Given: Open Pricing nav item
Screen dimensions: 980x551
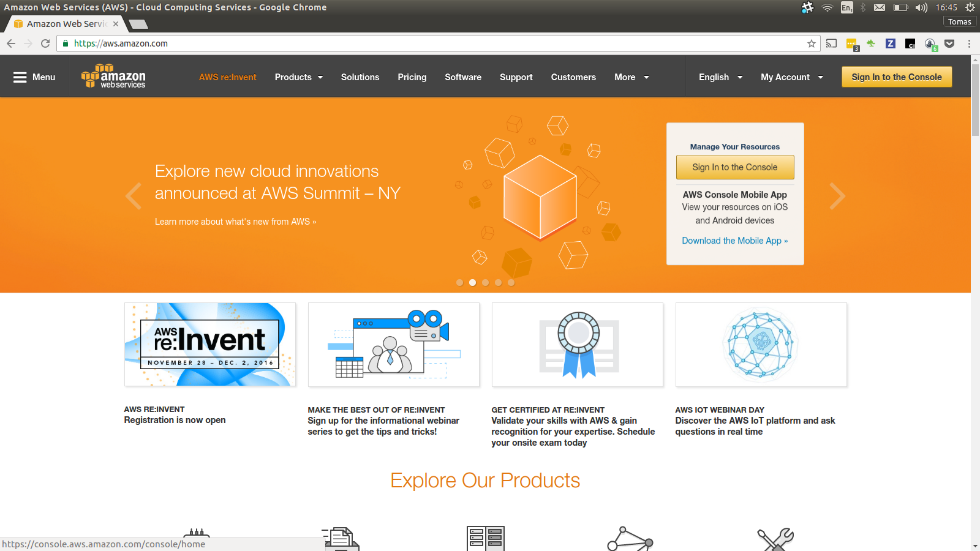Looking at the screenshot, I should click(412, 77).
